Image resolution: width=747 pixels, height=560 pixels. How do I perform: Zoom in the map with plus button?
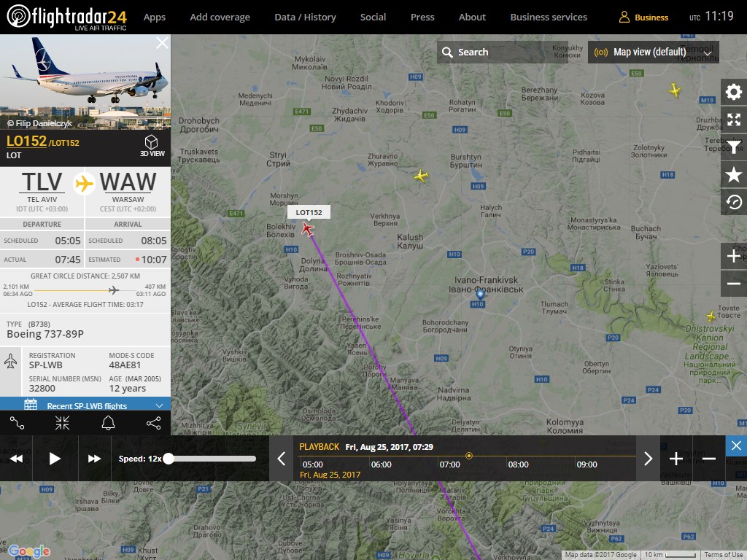(x=734, y=256)
